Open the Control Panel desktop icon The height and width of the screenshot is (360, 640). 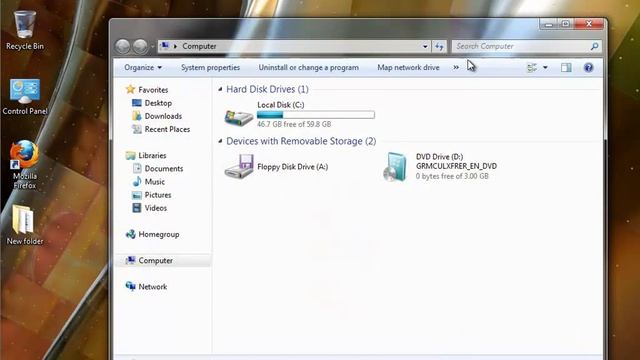(x=25, y=97)
